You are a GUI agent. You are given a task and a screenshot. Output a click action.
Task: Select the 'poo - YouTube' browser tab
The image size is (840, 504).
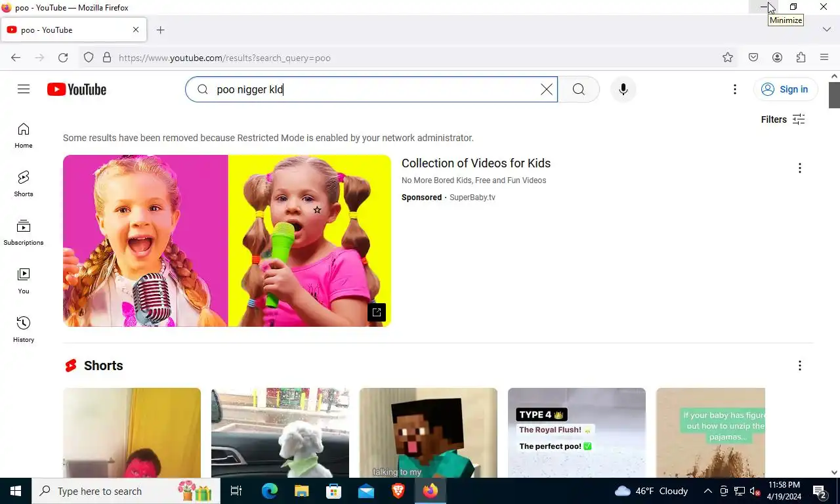point(73,30)
